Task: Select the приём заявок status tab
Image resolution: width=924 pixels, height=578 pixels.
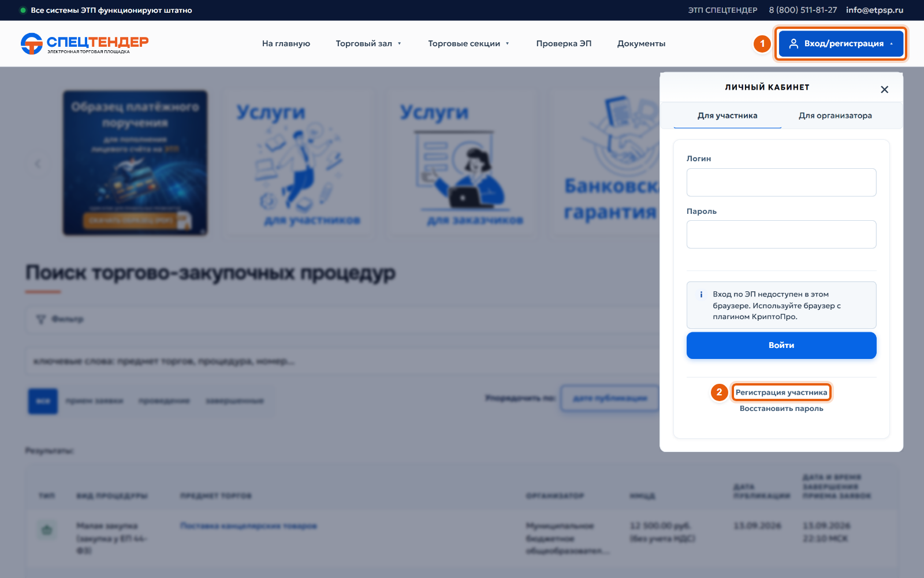Action: pos(94,401)
